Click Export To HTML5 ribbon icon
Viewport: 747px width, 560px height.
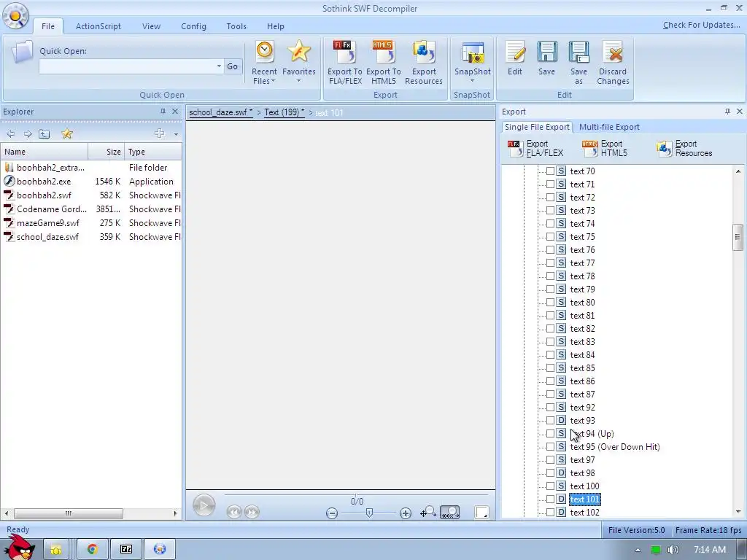click(383, 63)
